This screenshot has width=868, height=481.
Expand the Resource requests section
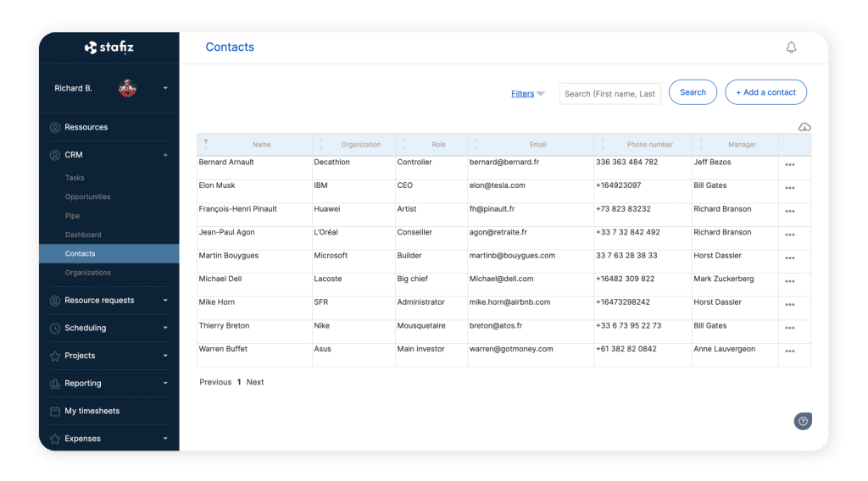pyautogui.click(x=165, y=301)
